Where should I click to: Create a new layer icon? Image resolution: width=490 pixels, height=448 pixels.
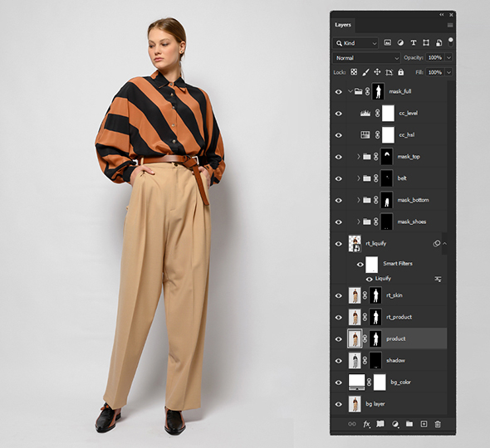point(424,424)
